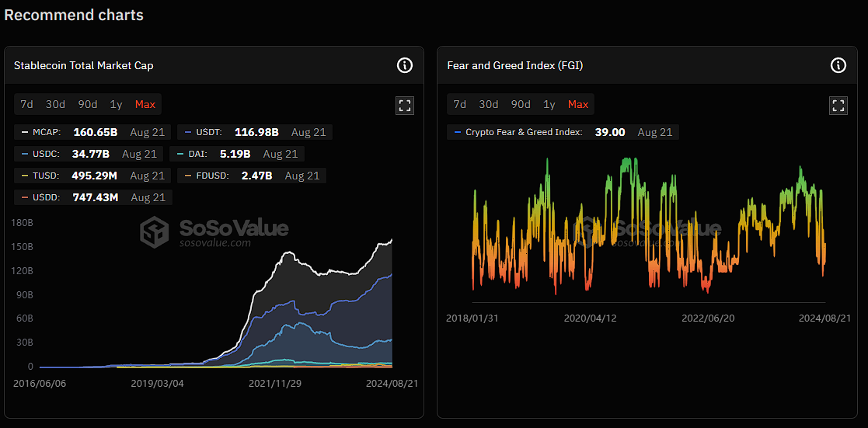Select Max range on Stablecoin chart
This screenshot has width=868, height=428.
pyautogui.click(x=145, y=104)
